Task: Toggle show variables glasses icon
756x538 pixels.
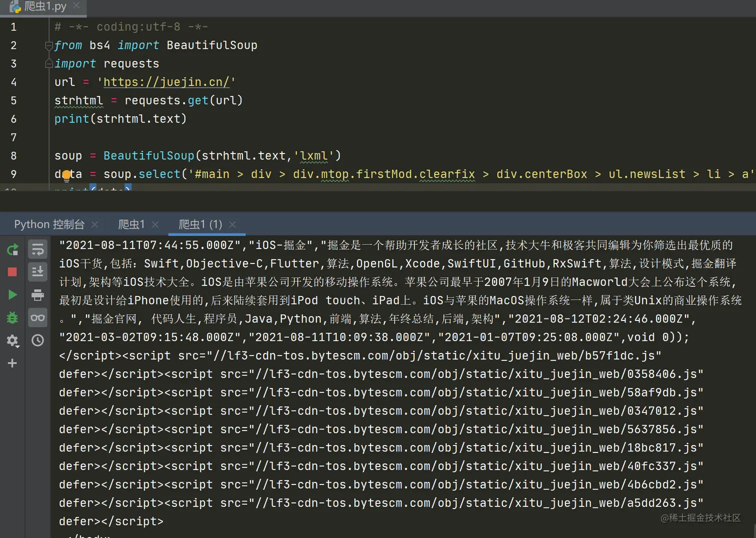Action: (37, 317)
